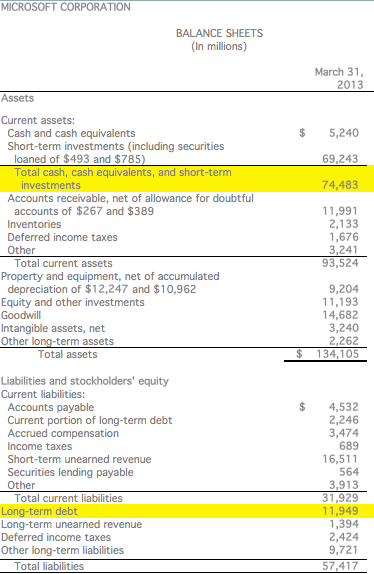The image size is (374, 574).
Task: Select the 5,240 cash value
Action: [x=343, y=133]
